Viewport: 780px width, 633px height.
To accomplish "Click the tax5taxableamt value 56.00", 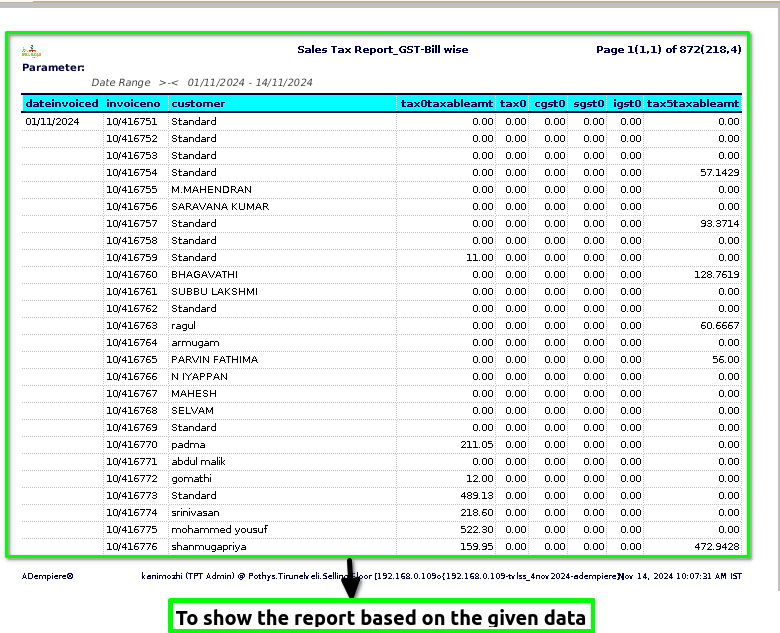I will click(x=725, y=359).
